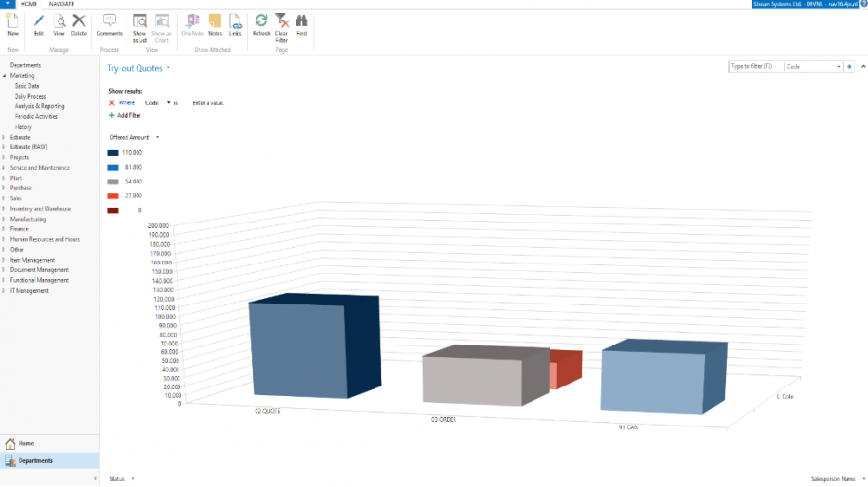Click the filter go arrow button
Image resolution: width=868 pixels, height=487 pixels.
[x=849, y=67]
